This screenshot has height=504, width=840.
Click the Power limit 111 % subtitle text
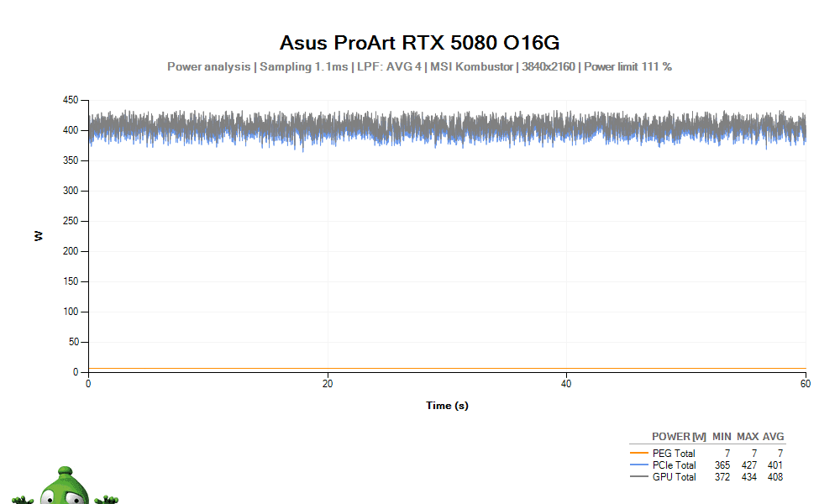627,66
